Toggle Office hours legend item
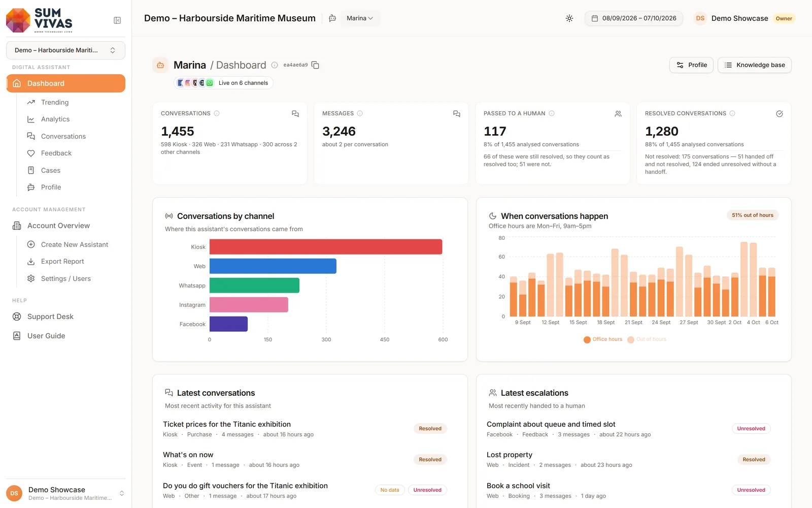 603,339
